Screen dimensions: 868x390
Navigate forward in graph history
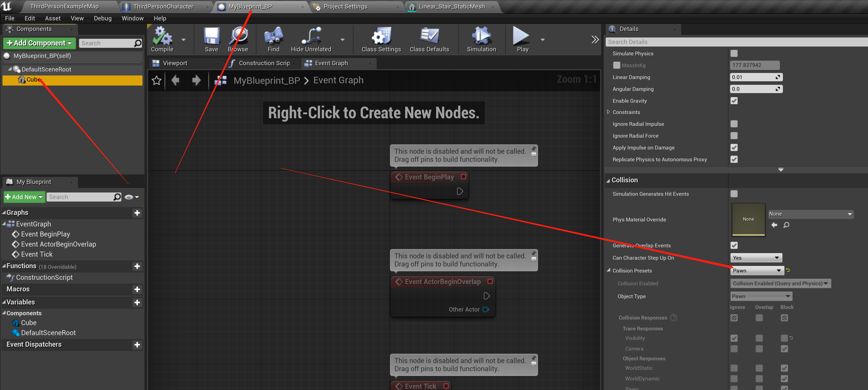click(x=196, y=81)
